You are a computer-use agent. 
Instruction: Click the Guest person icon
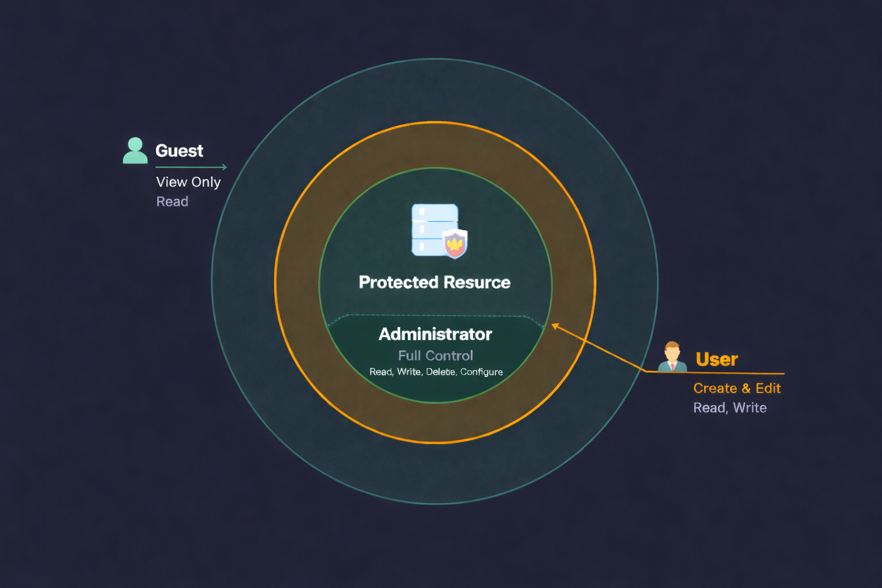tap(135, 151)
